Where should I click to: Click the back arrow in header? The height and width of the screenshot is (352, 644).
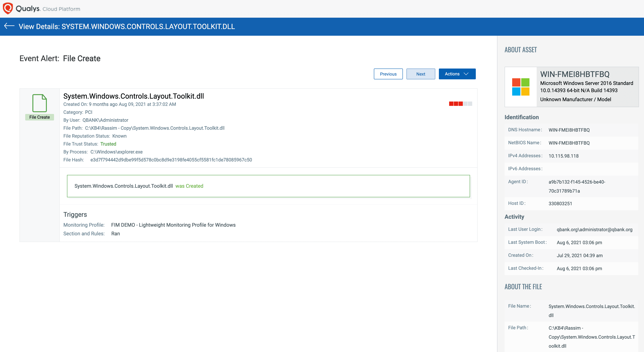[x=9, y=26]
